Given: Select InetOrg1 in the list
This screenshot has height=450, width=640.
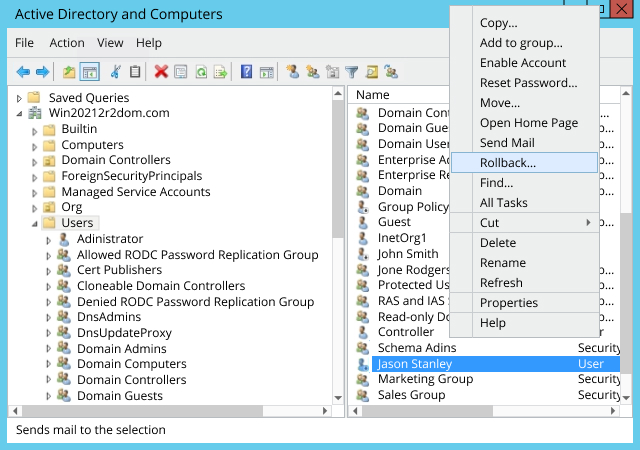Looking at the screenshot, I should 402,238.
